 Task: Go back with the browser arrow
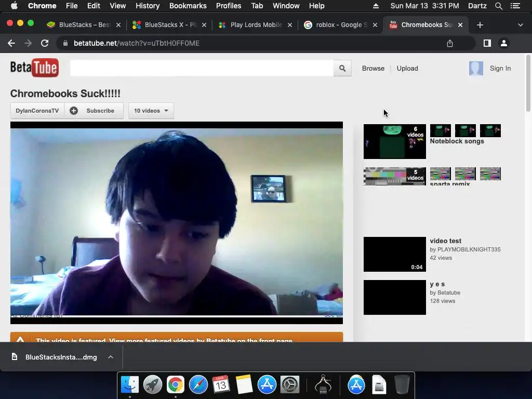(11, 43)
